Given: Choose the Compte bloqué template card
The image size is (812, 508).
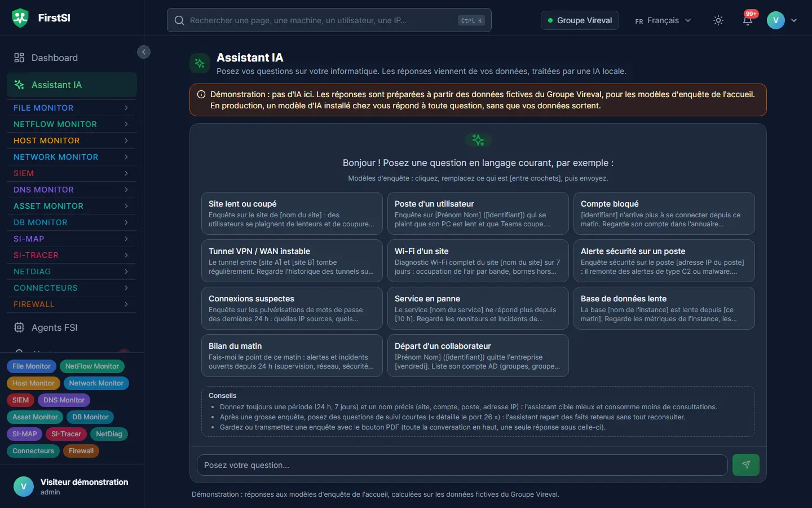Looking at the screenshot, I should [664, 213].
